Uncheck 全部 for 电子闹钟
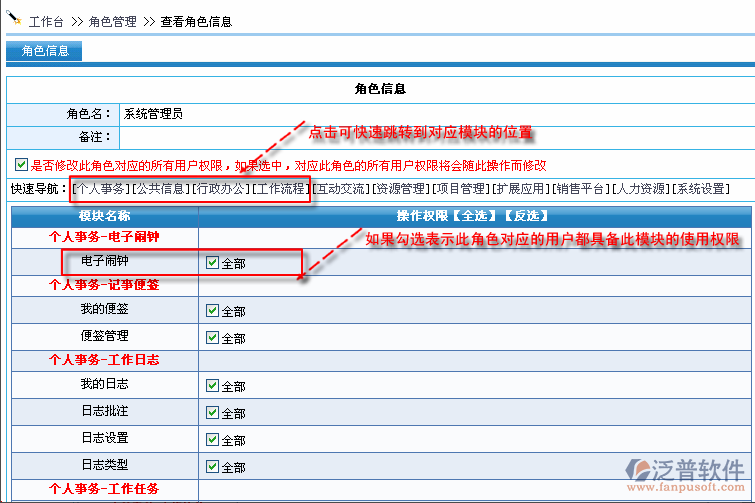755x503 pixels. click(x=211, y=263)
